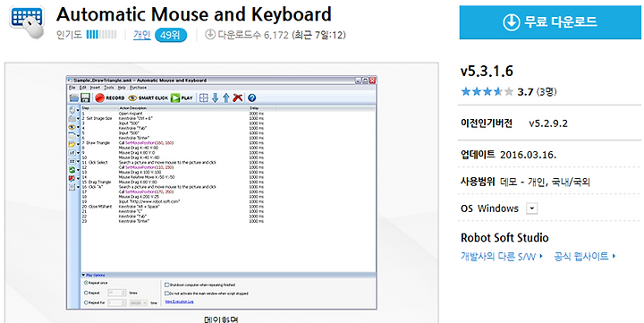This screenshot has width=644, height=323.
Task: Open developer's other software link (개발사의 다른 S/W)
Action: click(502, 257)
